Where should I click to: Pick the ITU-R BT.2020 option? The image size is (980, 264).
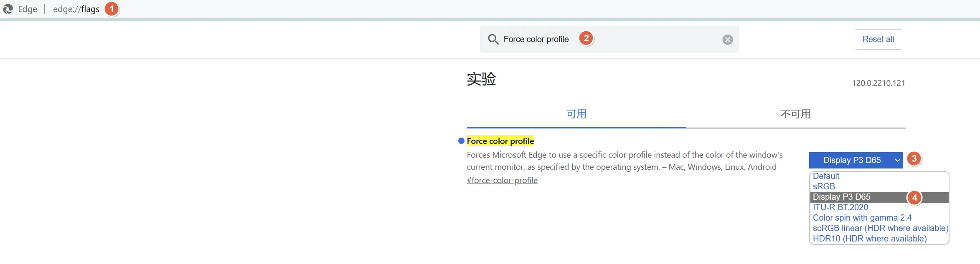(x=840, y=207)
